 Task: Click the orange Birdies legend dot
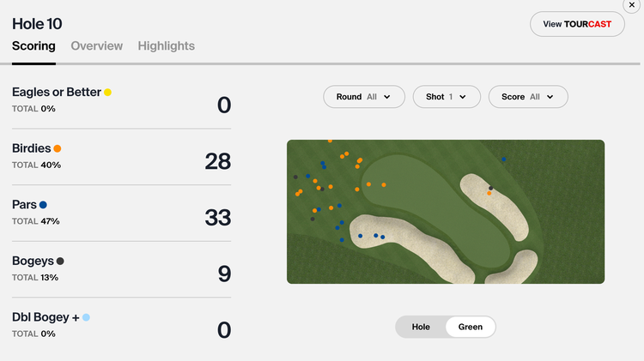point(58,148)
